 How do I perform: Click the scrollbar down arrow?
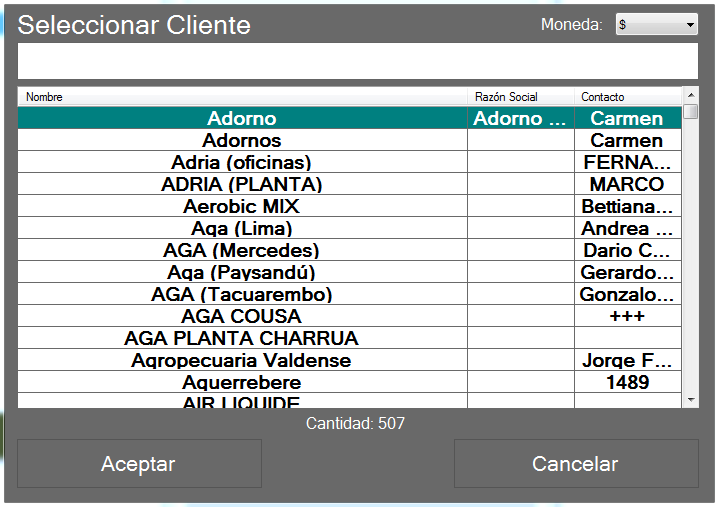click(x=691, y=400)
